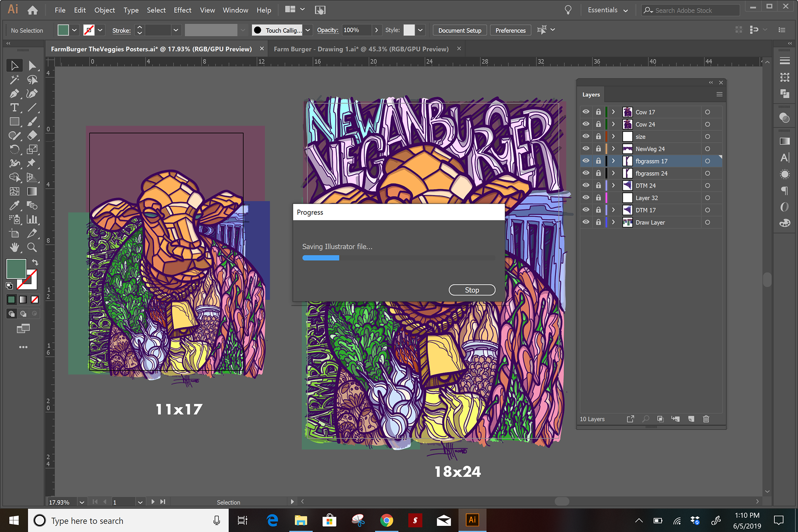798x532 pixels.
Task: Go to next artboard arrow
Action: 153,502
